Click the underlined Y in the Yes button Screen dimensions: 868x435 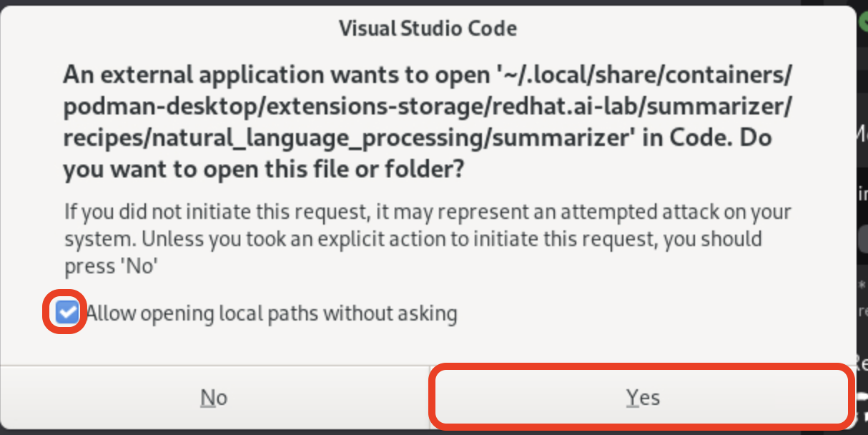point(632,398)
